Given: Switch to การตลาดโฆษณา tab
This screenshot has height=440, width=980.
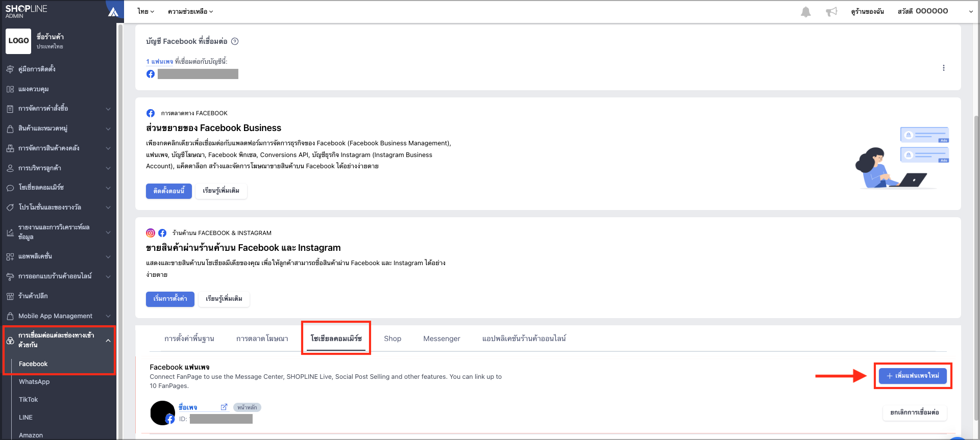Looking at the screenshot, I should (262, 339).
